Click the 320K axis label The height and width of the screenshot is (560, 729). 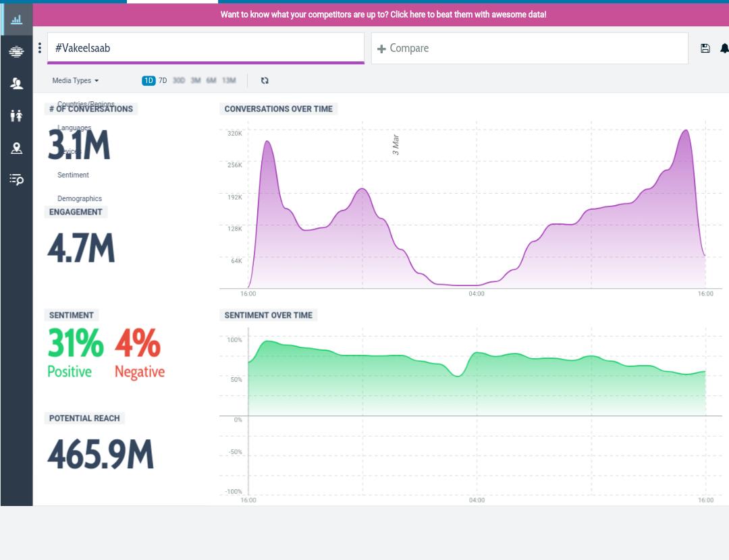point(235,134)
